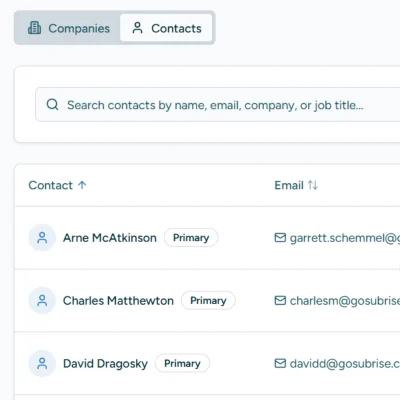The width and height of the screenshot is (400, 400).
Task: Focus the Search contacts input field
Action: click(x=218, y=105)
